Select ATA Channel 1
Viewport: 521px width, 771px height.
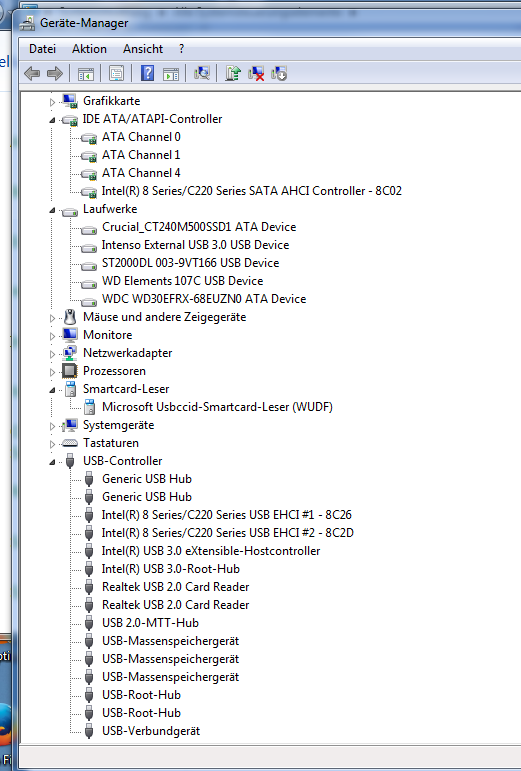point(141,155)
